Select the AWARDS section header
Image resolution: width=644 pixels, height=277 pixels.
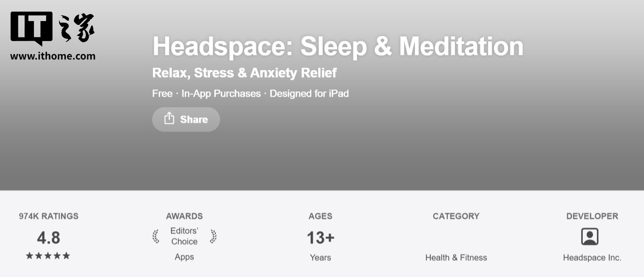tap(185, 216)
